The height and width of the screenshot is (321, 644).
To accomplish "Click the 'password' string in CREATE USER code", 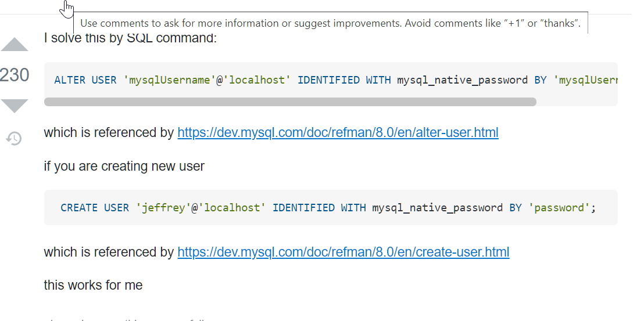I will pyautogui.click(x=559, y=208).
